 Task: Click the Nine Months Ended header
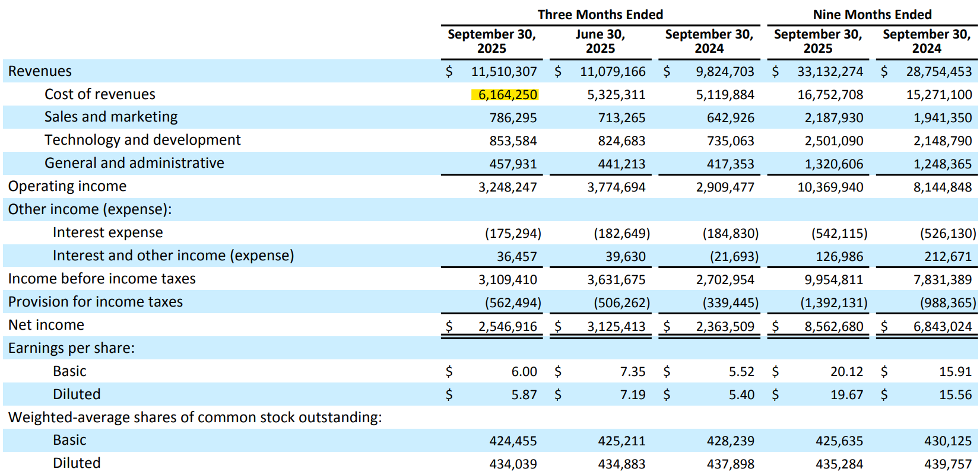[x=872, y=14]
